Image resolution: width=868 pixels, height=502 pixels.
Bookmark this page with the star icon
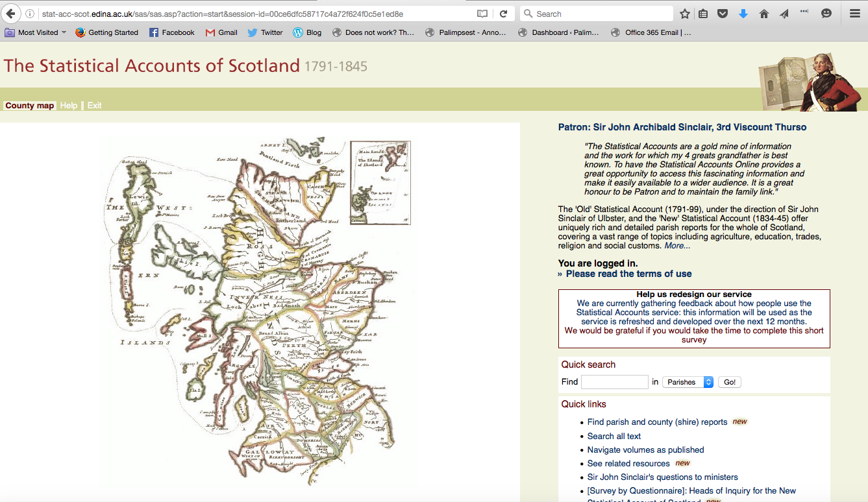[685, 14]
